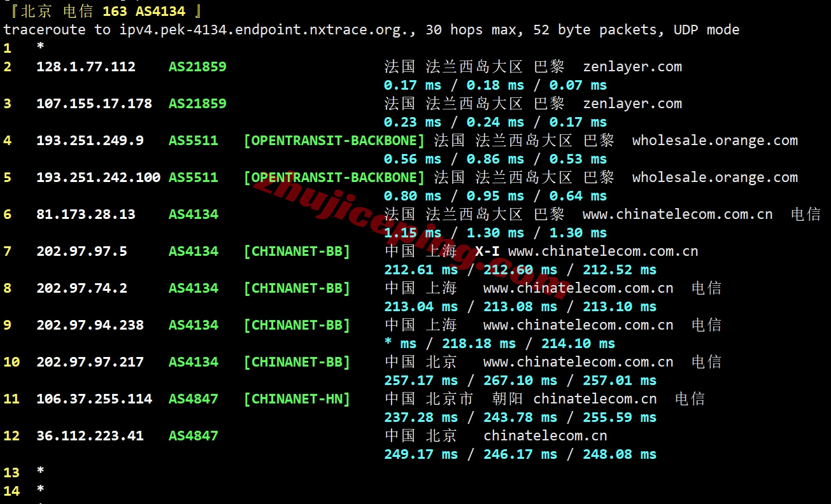Click www.chinatelecom.com.cn in the 202.97.97.5 row
831x504 pixels.
pos(603,251)
